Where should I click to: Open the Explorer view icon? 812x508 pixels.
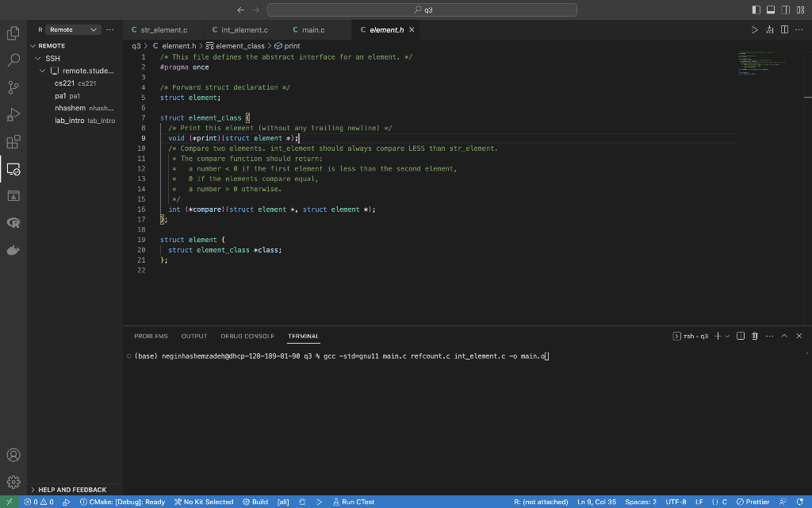(x=13, y=33)
